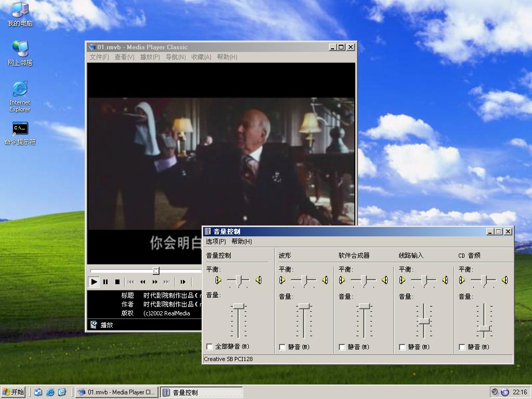Open 查看(V) menu in Media Player Classic
Image resolution: width=532 pixels, height=399 pixels.
coord(125,57)
